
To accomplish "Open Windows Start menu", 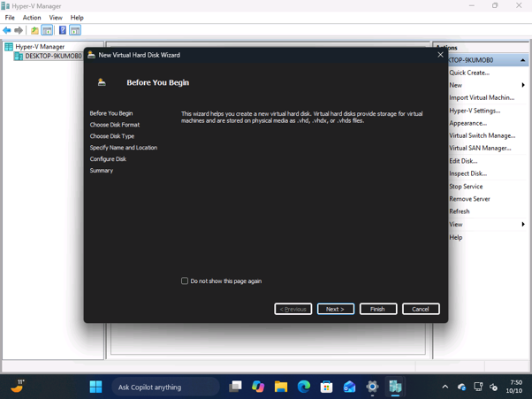I will [x=95, y=387].
